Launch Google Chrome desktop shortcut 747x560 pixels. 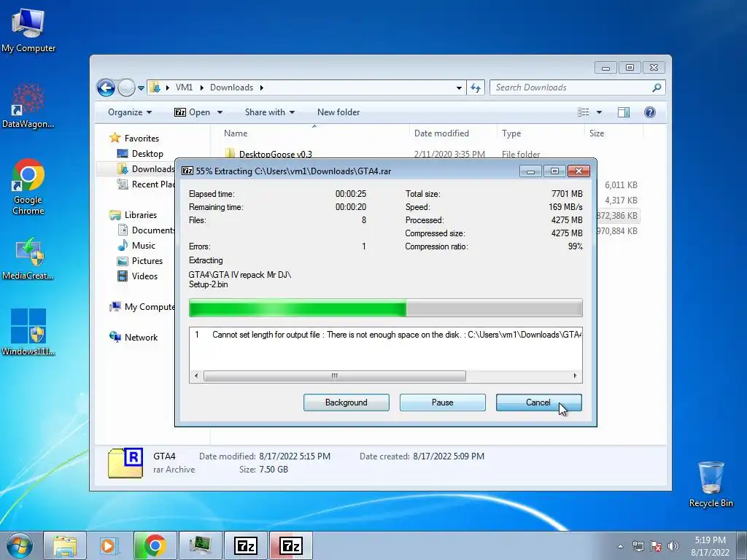[28, 187]
